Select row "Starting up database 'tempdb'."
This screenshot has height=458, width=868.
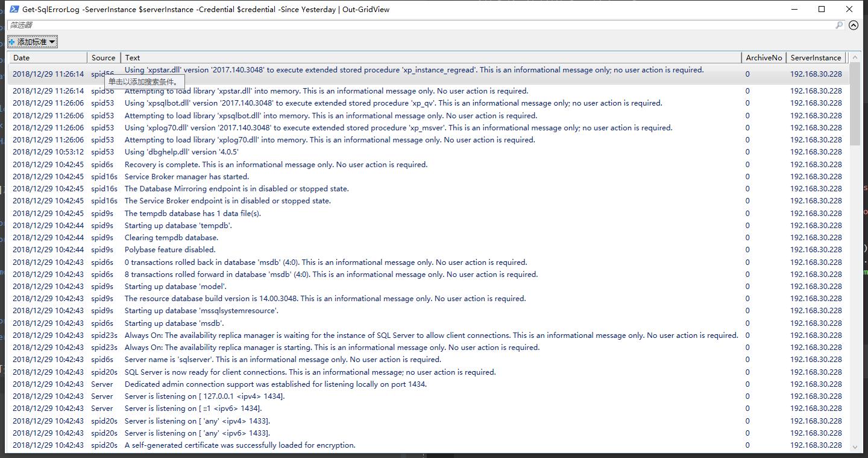pos(429,226)
